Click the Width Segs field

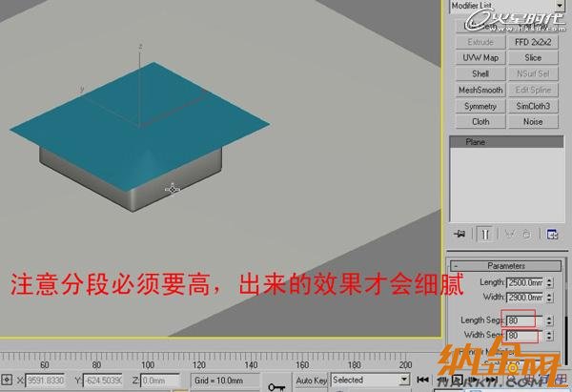point(524,336)
